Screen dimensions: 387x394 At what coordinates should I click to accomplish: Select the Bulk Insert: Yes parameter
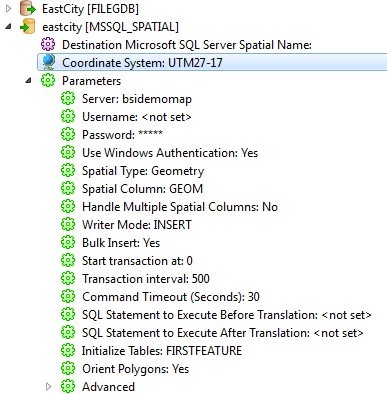coord(121,243)
